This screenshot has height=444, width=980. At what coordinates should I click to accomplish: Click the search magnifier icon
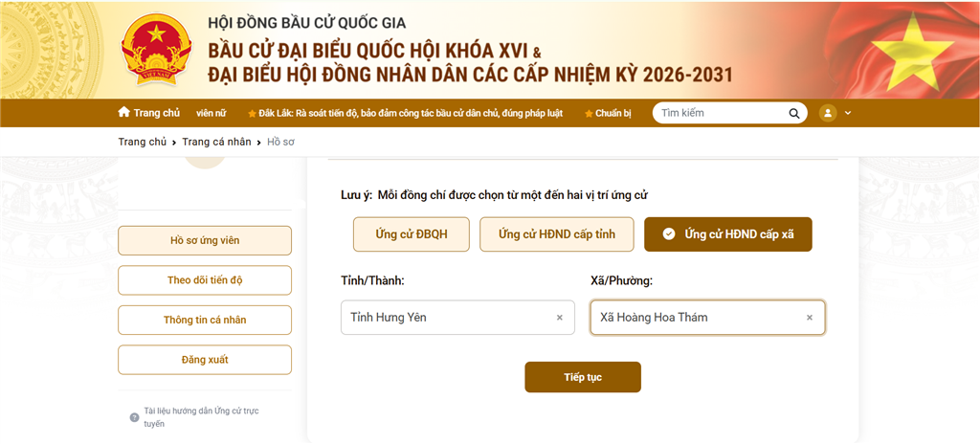pyautogui.click(x=793, y=113)
